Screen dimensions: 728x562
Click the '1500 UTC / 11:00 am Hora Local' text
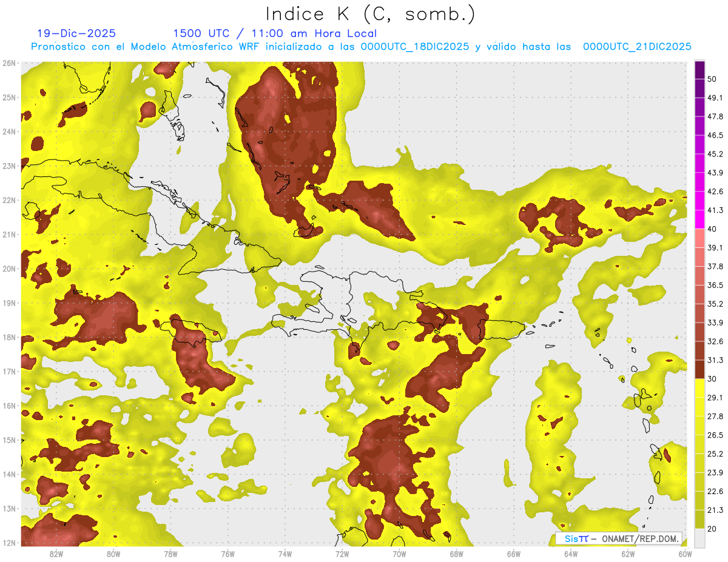[275, 34]
